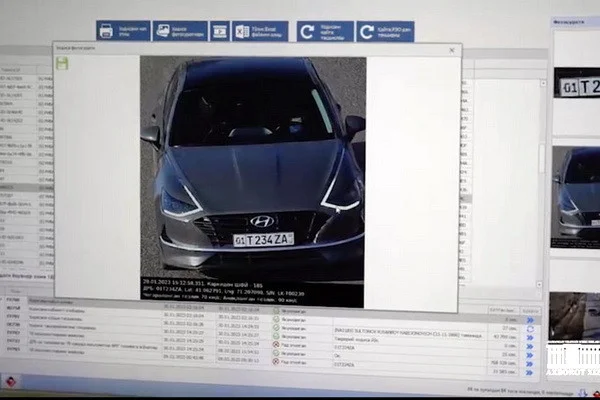Click the scrollbar up arrow beside dialog
The image size is (600, 400).
(543, 83)
